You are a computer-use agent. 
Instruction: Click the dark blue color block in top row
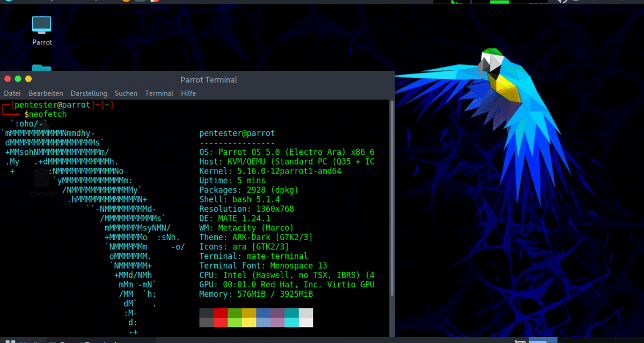(263, 312)
